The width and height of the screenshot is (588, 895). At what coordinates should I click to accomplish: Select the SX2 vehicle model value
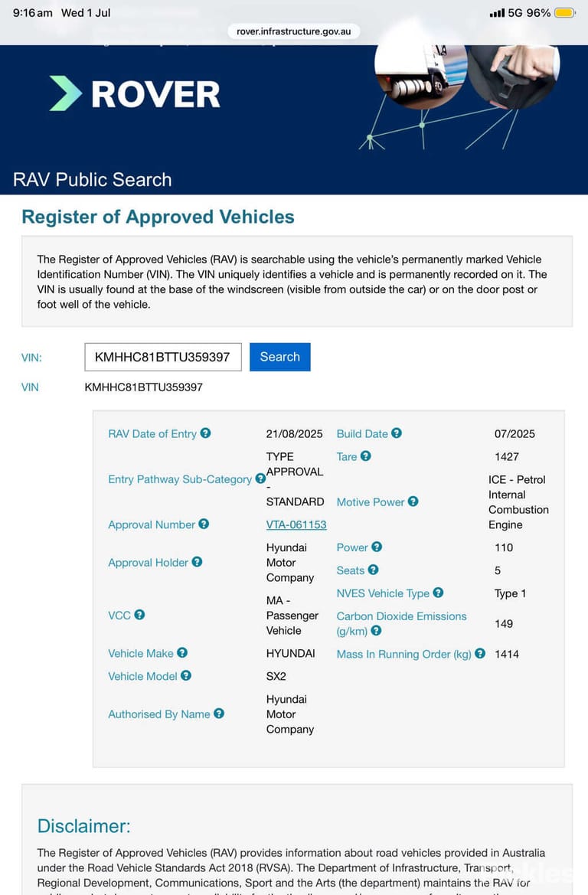coord(276,676)
